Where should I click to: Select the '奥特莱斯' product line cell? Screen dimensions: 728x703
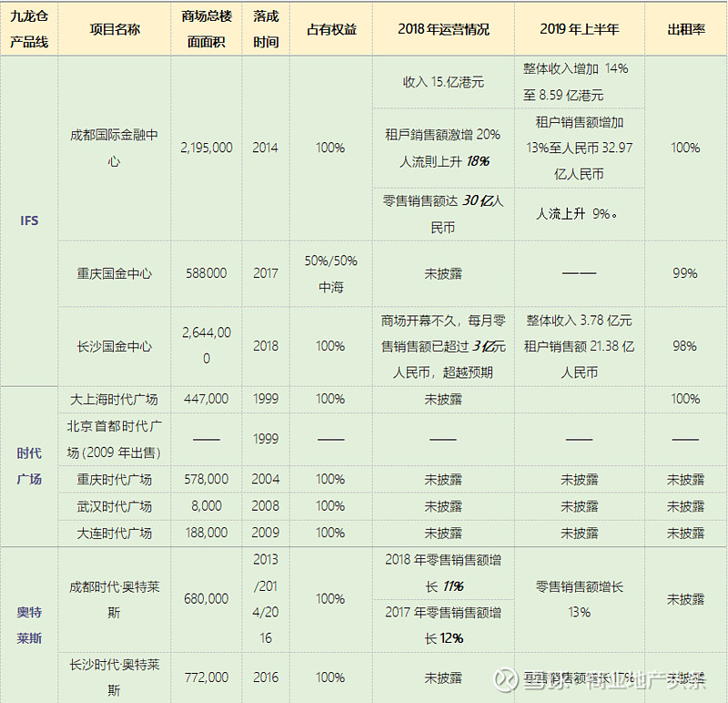click(29, 625)
